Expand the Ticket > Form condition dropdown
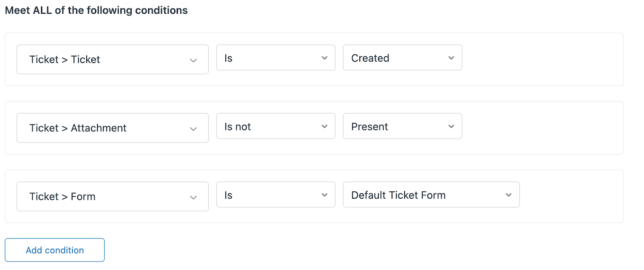This screenshot has height=270, width=644. point(112,196)
